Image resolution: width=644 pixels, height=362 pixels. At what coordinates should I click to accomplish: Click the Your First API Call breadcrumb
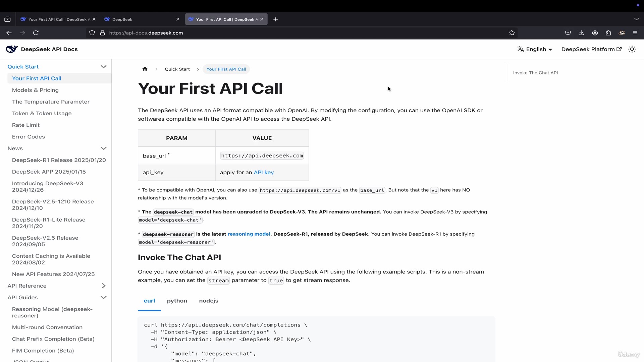point(226,69)
